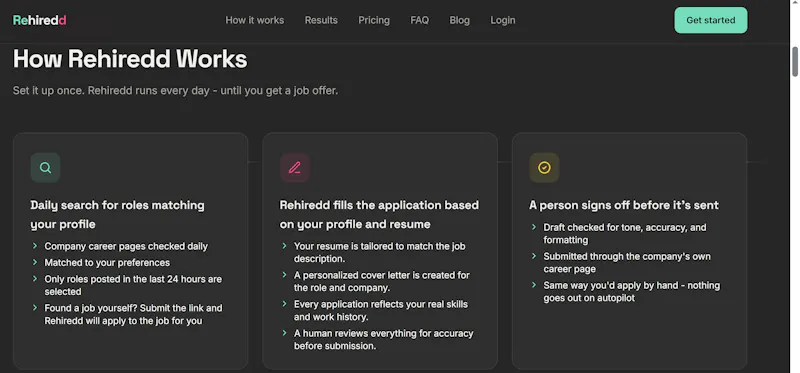
Task: Visit the Blog nav link
Action: (459, 20)
